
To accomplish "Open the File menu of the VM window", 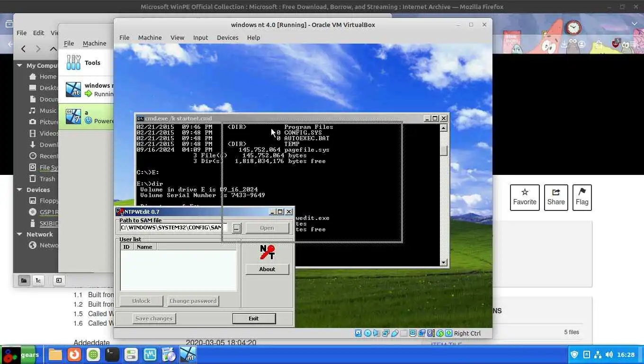I will pyautogui.click(x=124, y=37).
